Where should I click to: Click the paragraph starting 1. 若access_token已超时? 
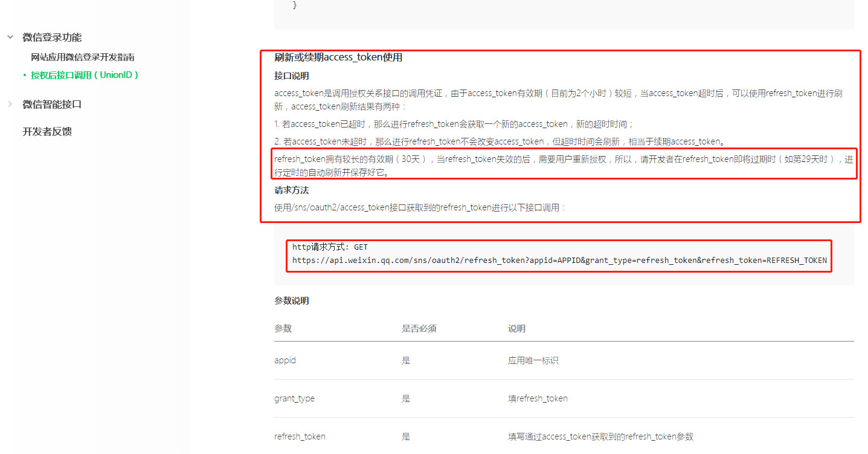click(x=454, y=124)
